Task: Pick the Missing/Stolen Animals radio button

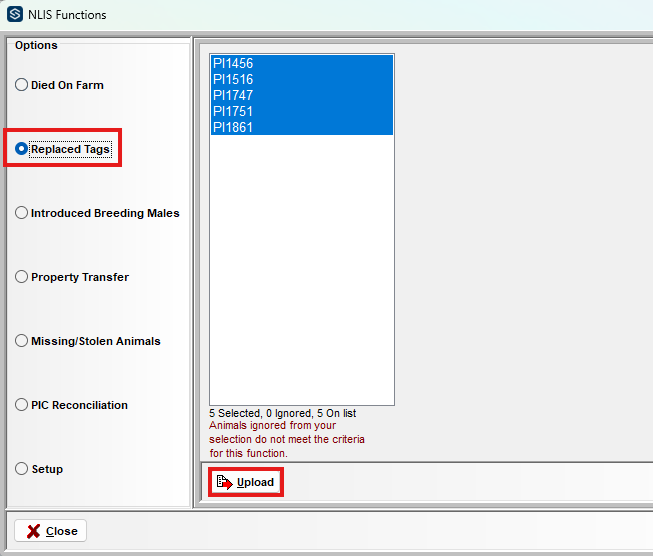Action: tap(22, 341)
